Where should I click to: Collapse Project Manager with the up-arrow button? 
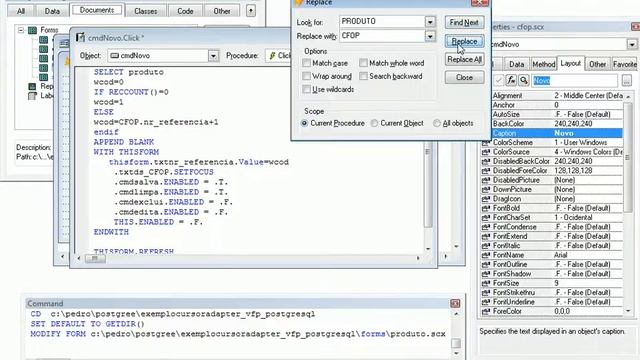251,11
